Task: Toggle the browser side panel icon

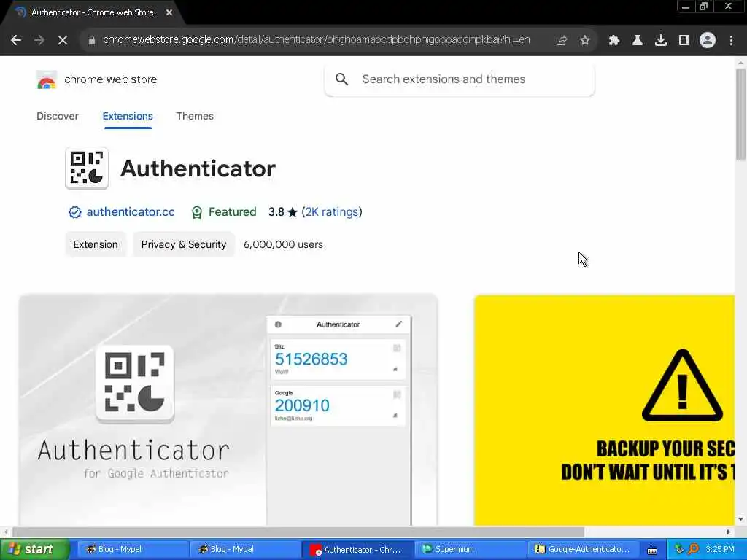Action: [684, 41]
